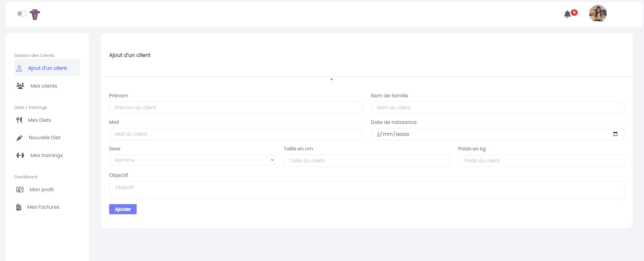Click the Poids du client input

click(x=541, y=161)
